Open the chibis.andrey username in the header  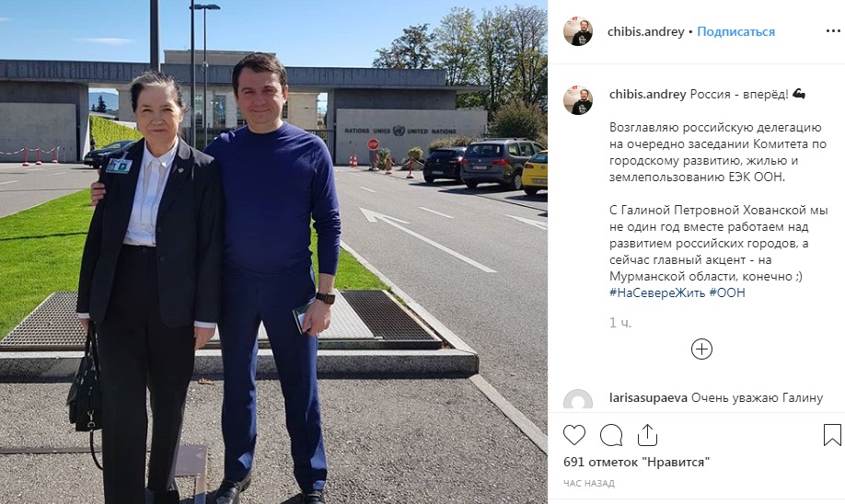point(645,32)
